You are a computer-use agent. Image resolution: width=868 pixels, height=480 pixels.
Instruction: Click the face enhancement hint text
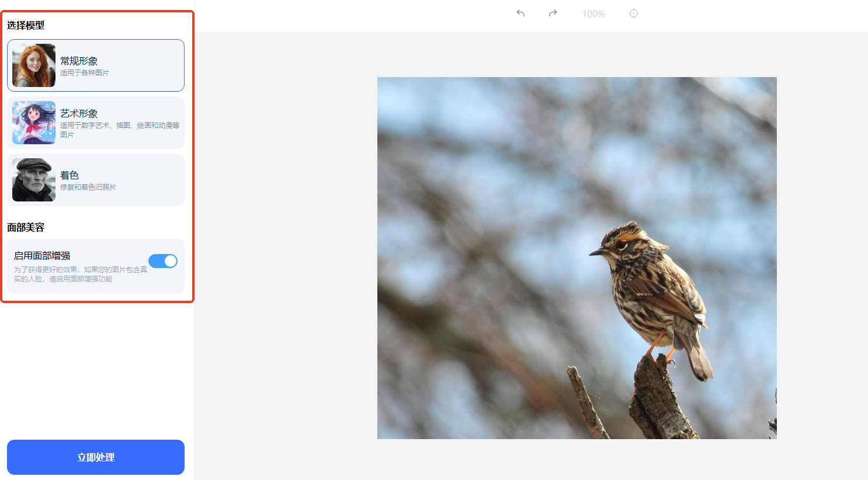point(81,274)
